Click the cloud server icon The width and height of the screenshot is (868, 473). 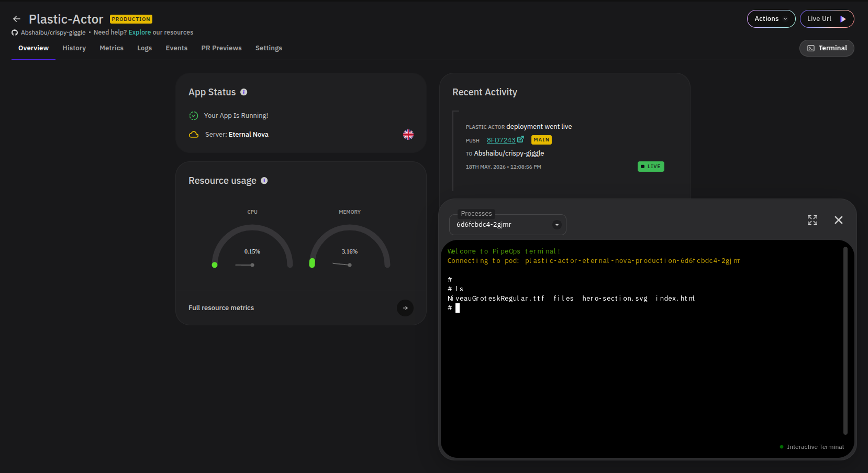[194, 135]
